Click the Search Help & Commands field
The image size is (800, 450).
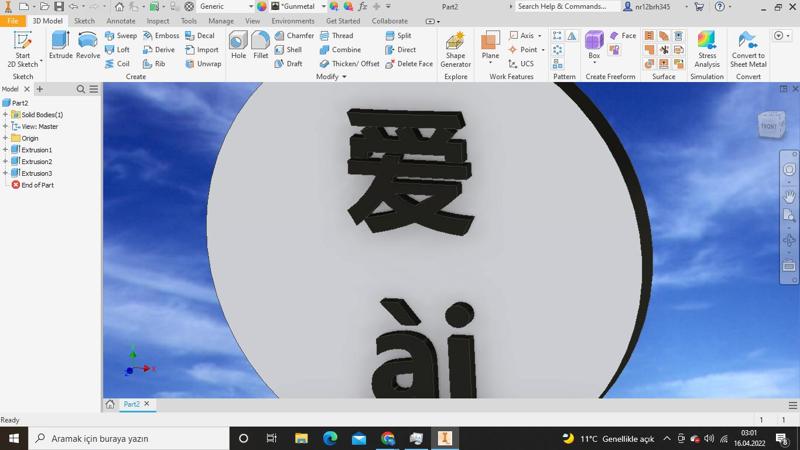(567, 7)
